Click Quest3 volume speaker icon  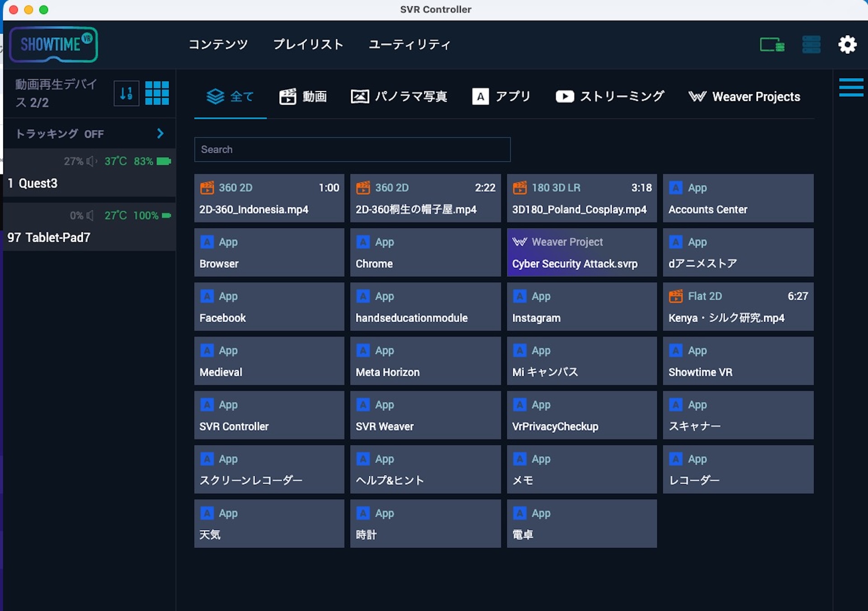[x=92, y=161]
